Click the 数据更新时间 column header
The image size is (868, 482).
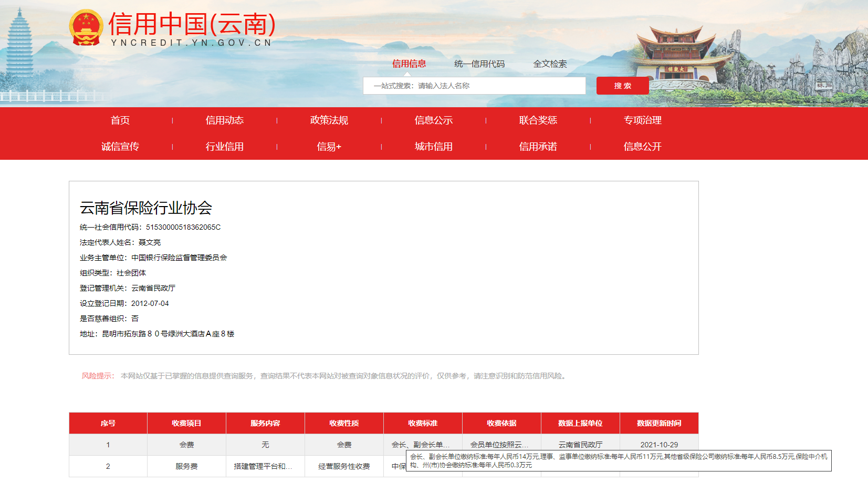(659, 423)
